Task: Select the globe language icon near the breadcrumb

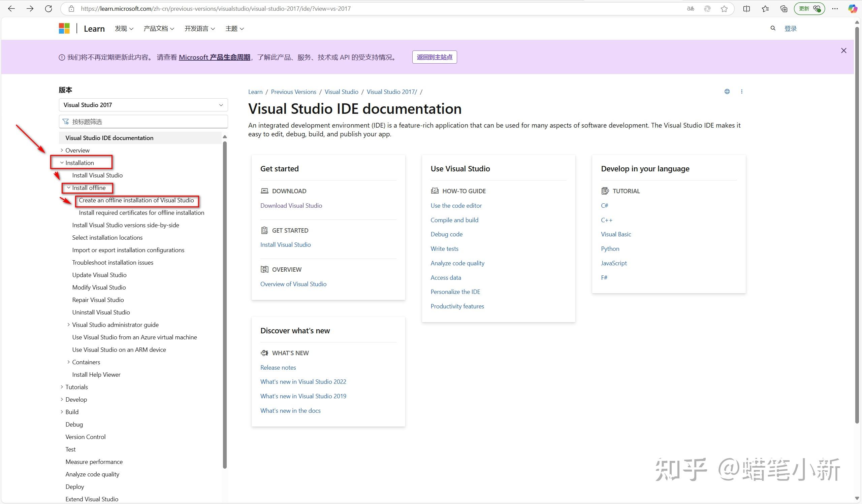Action: pos(727,91)
